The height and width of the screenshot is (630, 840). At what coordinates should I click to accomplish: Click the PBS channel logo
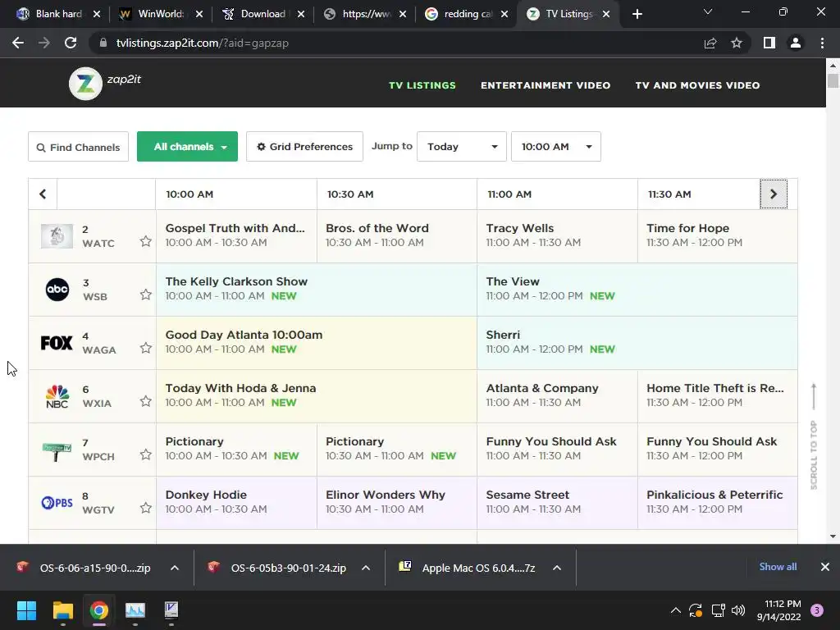coord(57,503)
